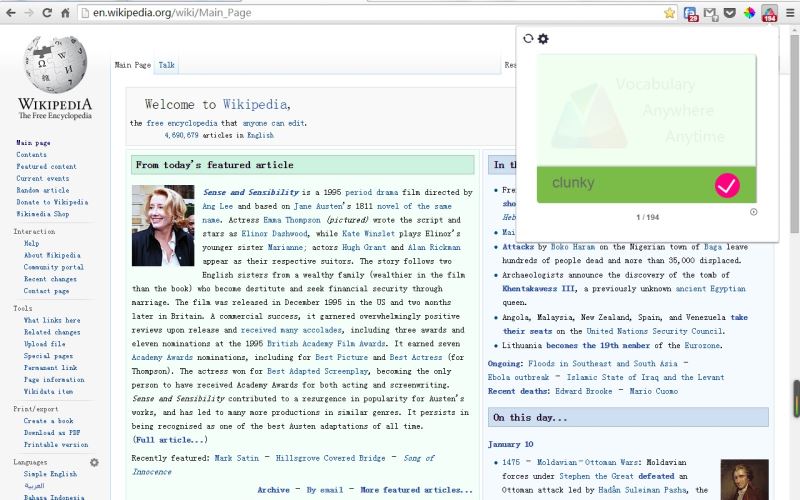Click Create a book link
The image size is (800, 500).
[48, 421]
